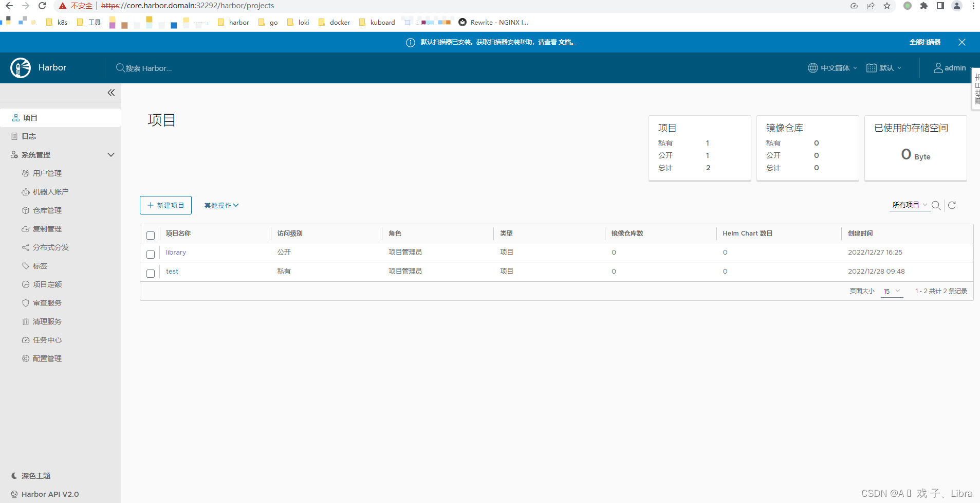Click the project list search icon
This screenshot has width=980, height=503.
(x=936, y=205)
